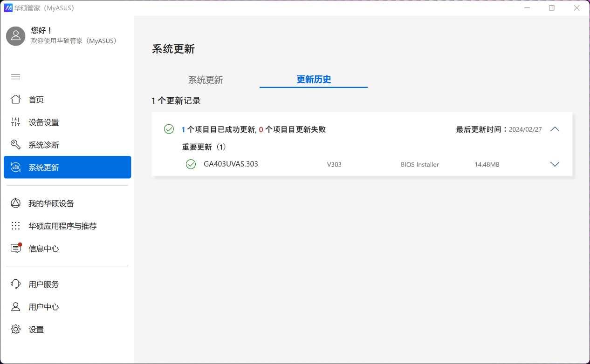This screenshot has height=364, width=590.
Task: Expand GA403UVAS.303 details with down chevron
Action: click(555, 164)
